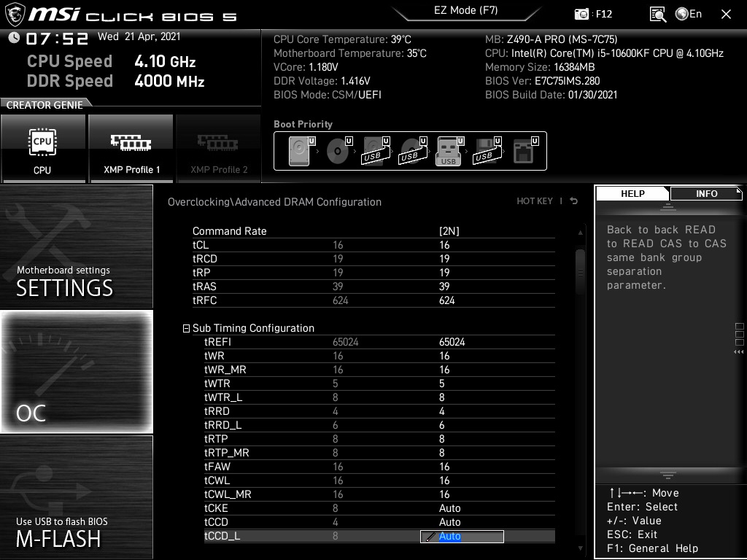Click the pencil edit icon on tCCD_L
Viewport: 747px width, 560px height.
tap(430, 537)
